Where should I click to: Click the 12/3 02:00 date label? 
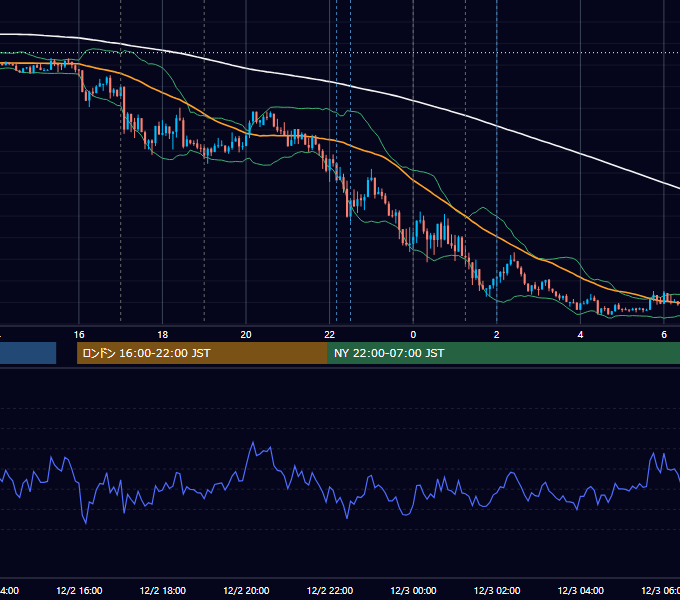(x=497, y=590)
